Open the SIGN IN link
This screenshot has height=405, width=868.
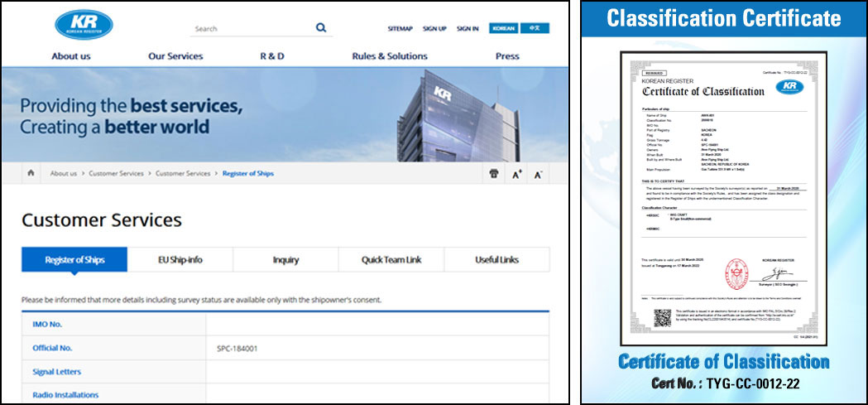tap(468, 28)
